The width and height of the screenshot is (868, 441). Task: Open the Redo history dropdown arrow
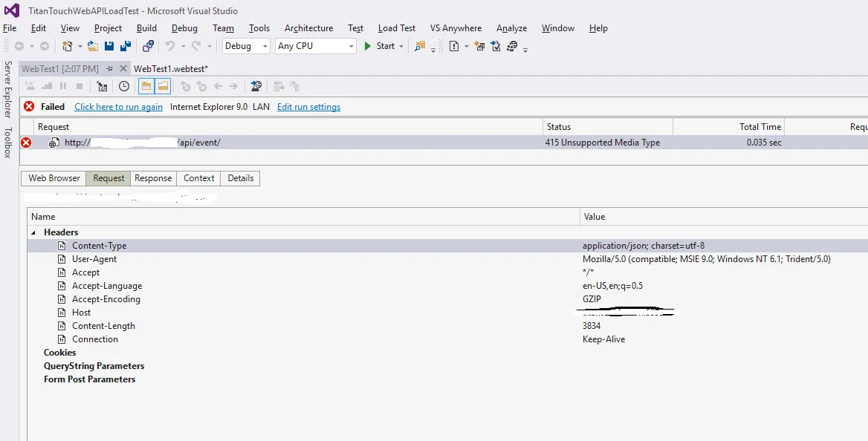click(210, 47)
